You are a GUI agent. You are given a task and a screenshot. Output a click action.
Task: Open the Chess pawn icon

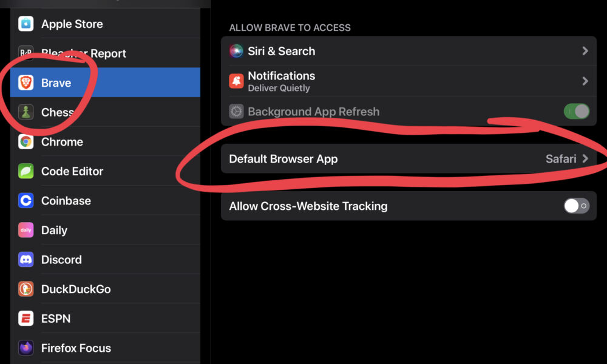[26, 112]
